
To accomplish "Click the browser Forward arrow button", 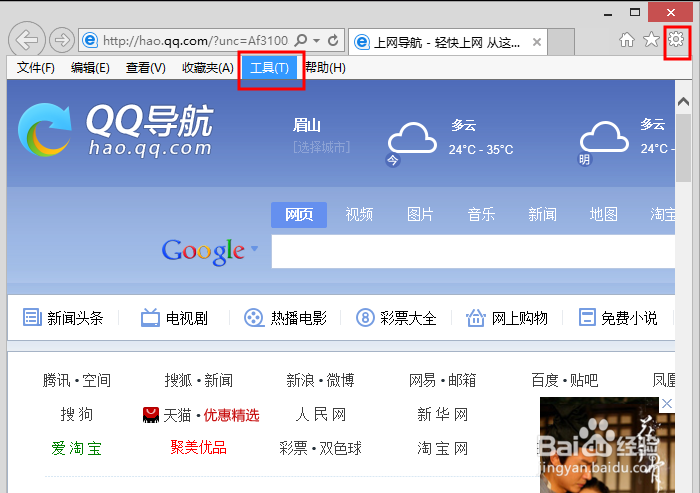I will click(62, 40).
